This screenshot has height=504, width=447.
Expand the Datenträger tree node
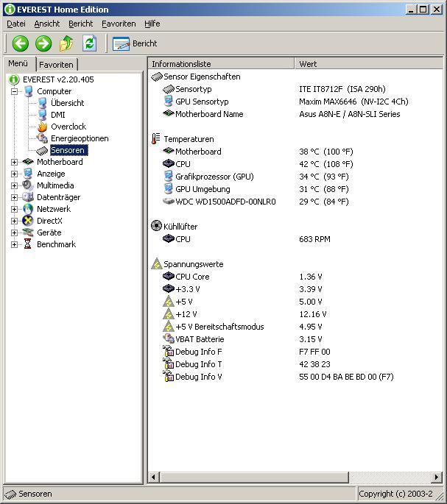pos(14,197)
